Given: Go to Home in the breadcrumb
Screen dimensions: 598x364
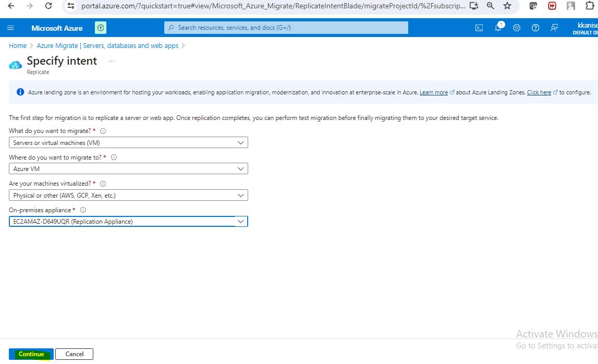Looking at the screenshot, I should pos(18,46).
